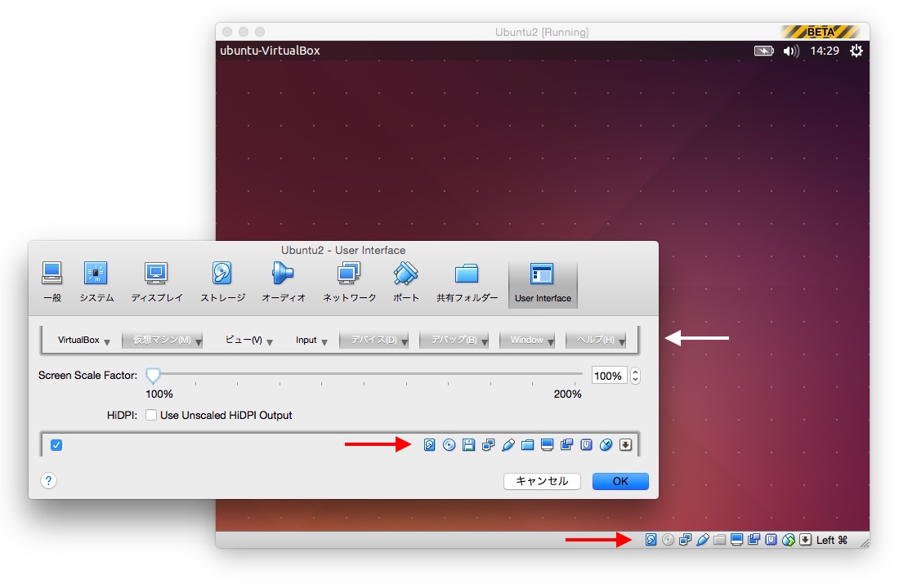Screen dimensions: 899x588
Task: Click shared folders icon in VM window status bar
Action: coord(719,540)
